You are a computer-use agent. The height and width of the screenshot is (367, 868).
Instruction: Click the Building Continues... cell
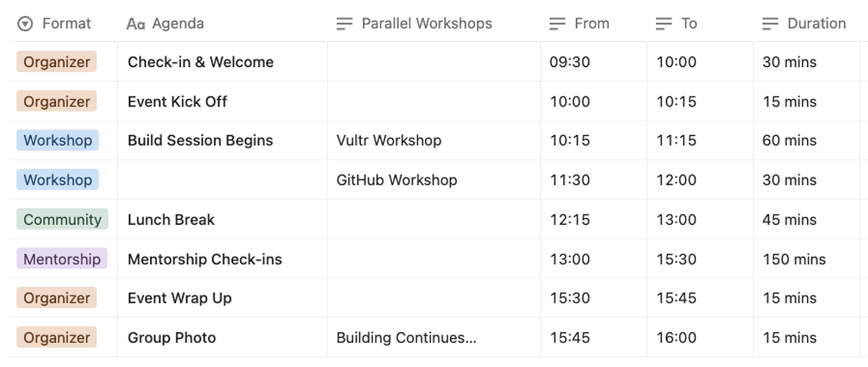point(406,338)
